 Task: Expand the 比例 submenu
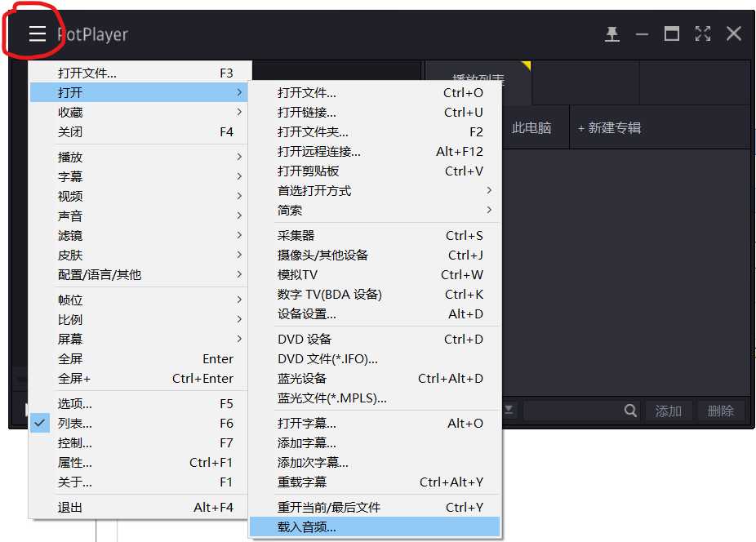pos(139,319)
